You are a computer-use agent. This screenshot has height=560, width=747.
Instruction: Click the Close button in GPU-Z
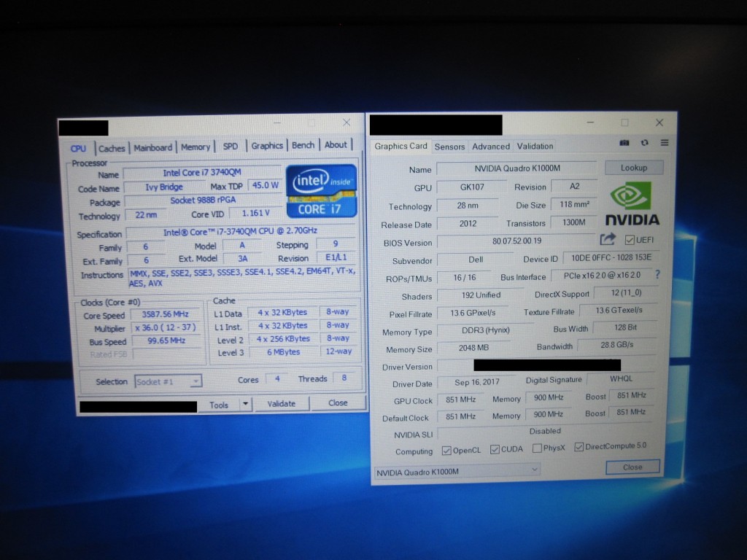pyautogui.click(x=632, y=467)
